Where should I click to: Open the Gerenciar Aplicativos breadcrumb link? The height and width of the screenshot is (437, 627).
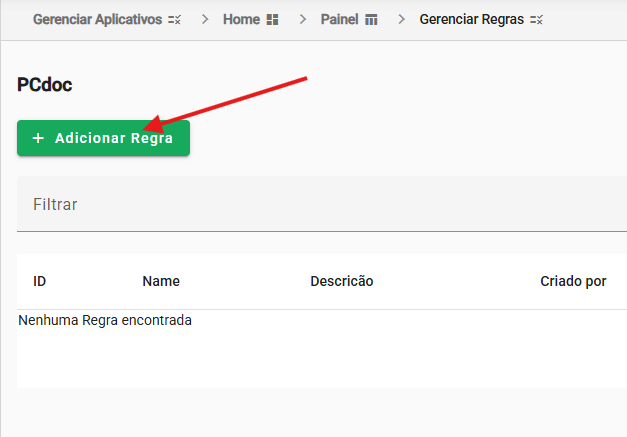point(97,20)
